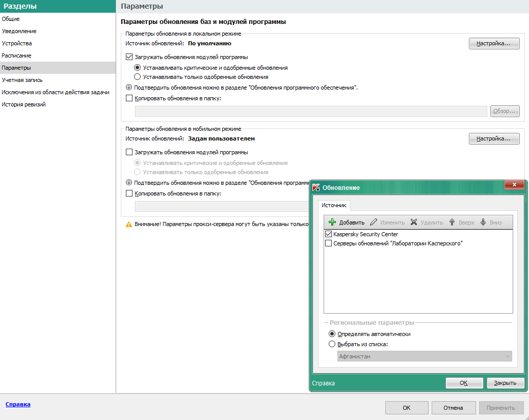The image size is (529, 420).
Task: Click the yellow warning triangle icon
Action: pyautogui.click(x=129, y=224)
